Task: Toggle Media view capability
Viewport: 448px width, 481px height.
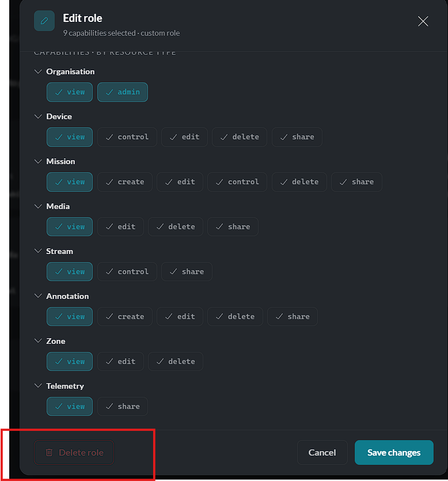Action: [x=70, y=227]
